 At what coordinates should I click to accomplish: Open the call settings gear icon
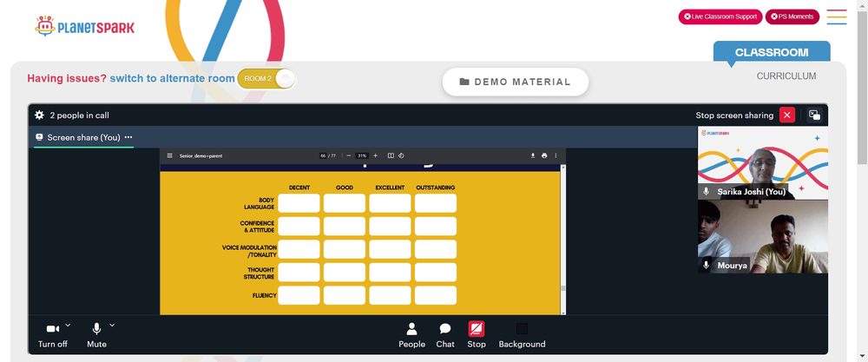[39, 115]
